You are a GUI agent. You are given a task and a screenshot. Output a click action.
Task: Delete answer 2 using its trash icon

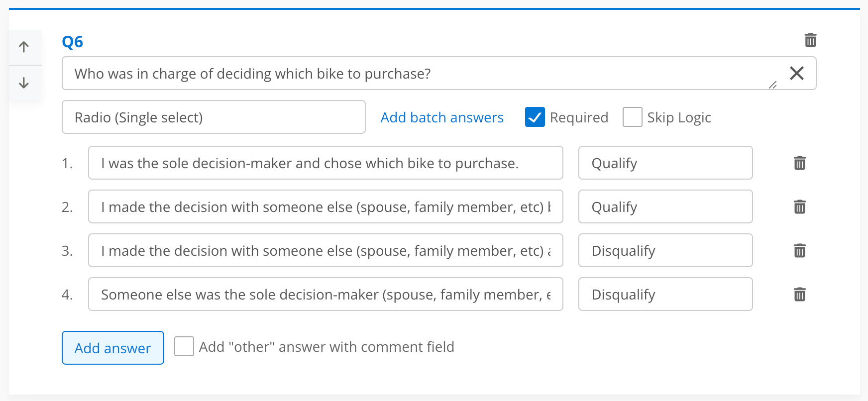pyautogui.click(x=800, y=206)
